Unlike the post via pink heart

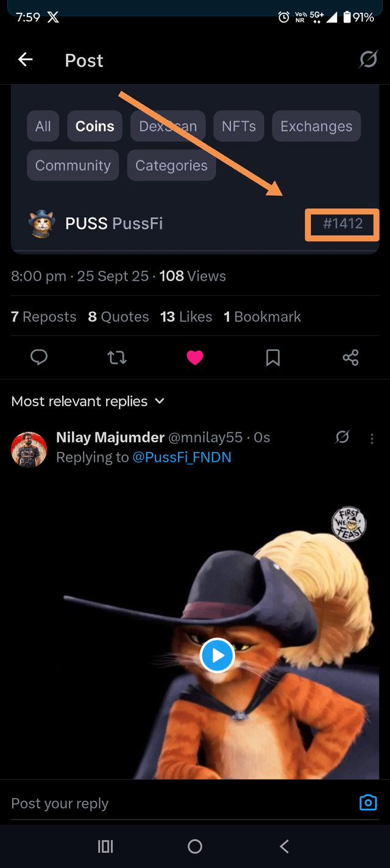[x=195, y=358]
